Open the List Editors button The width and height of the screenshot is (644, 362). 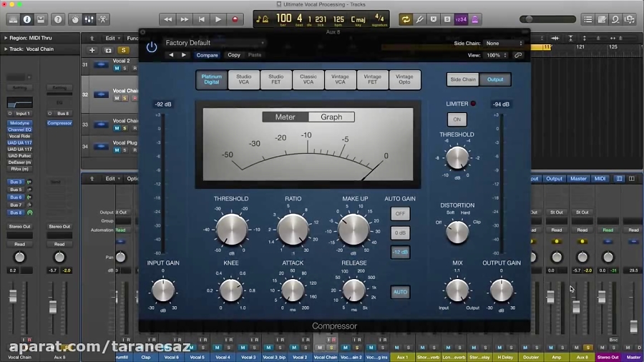[588, 19]
